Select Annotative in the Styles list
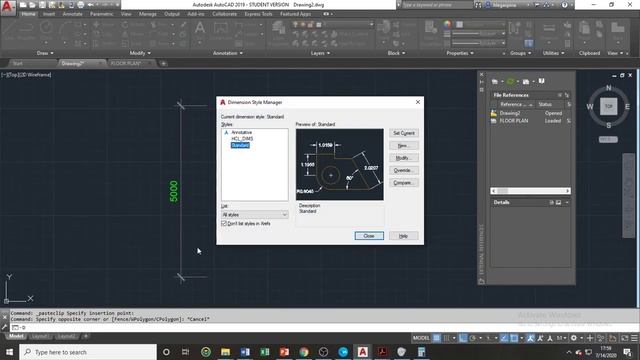The width and height of the screenshot is (640, 360). click(x=241, y=132)
